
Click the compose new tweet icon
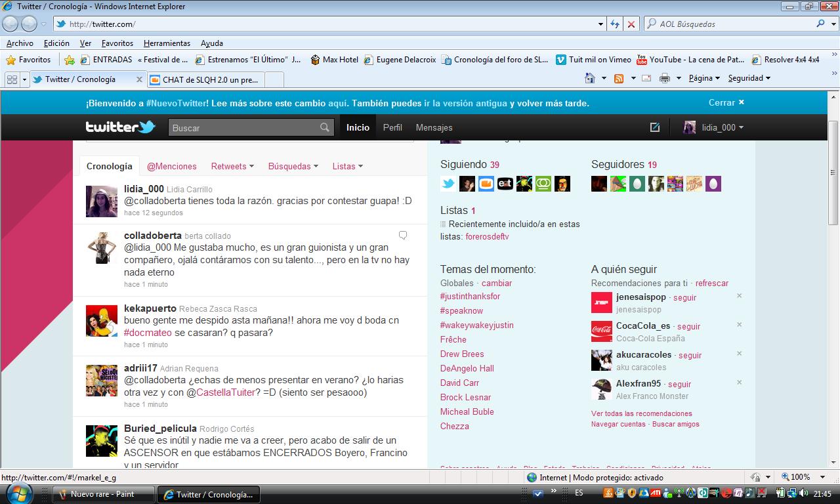654,127
